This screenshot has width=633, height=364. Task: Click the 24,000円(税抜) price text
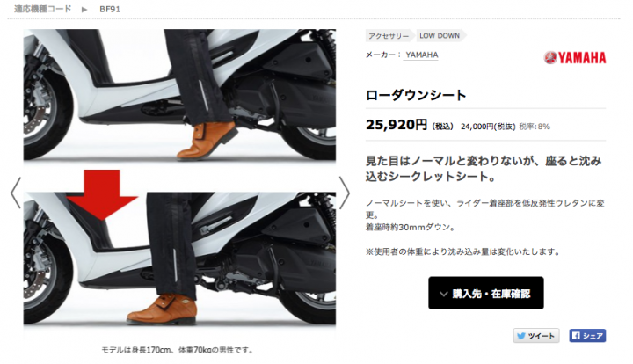pos(488,127)
